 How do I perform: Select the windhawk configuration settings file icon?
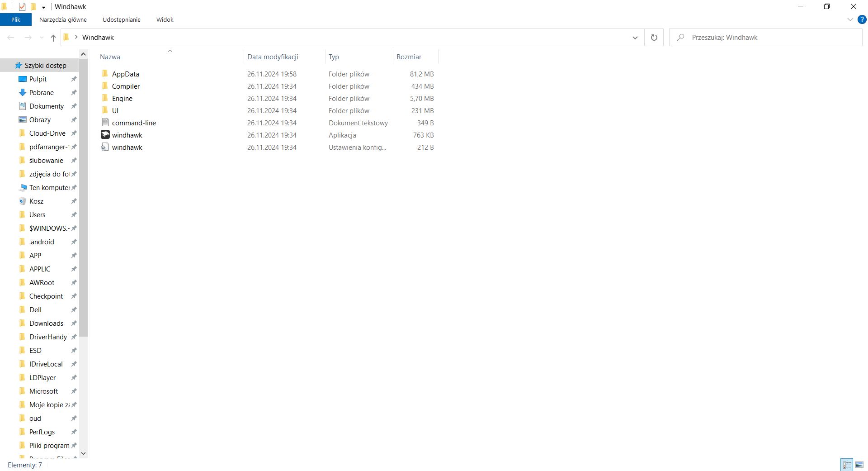[105, 147]
